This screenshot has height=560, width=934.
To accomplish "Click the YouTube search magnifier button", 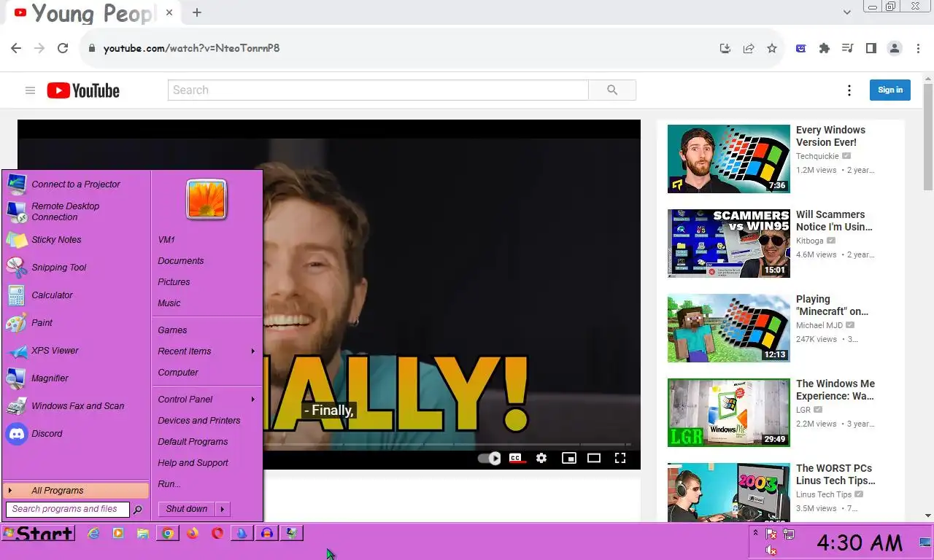I will pos(612,90).
